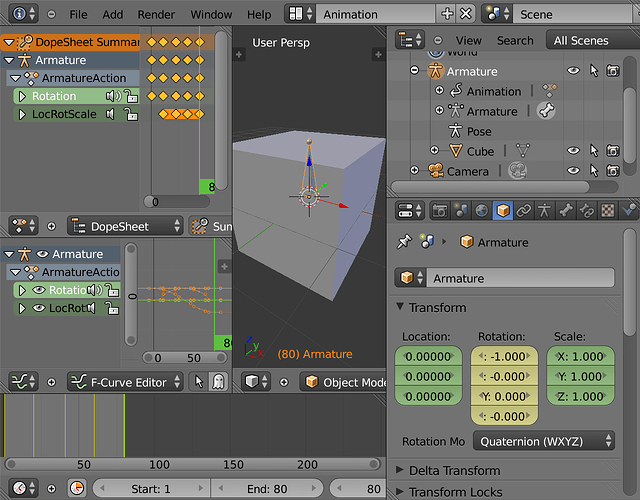Viewport: 640px width, 500px height.
Task: Open the Timeline editor type selector
Action: pos(23,488)
